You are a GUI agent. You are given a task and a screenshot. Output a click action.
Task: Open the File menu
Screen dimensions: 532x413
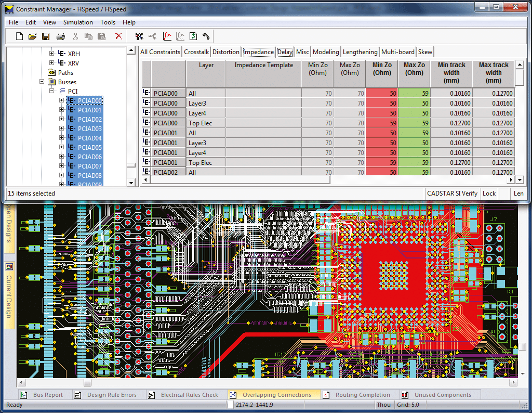pos(14,22)
